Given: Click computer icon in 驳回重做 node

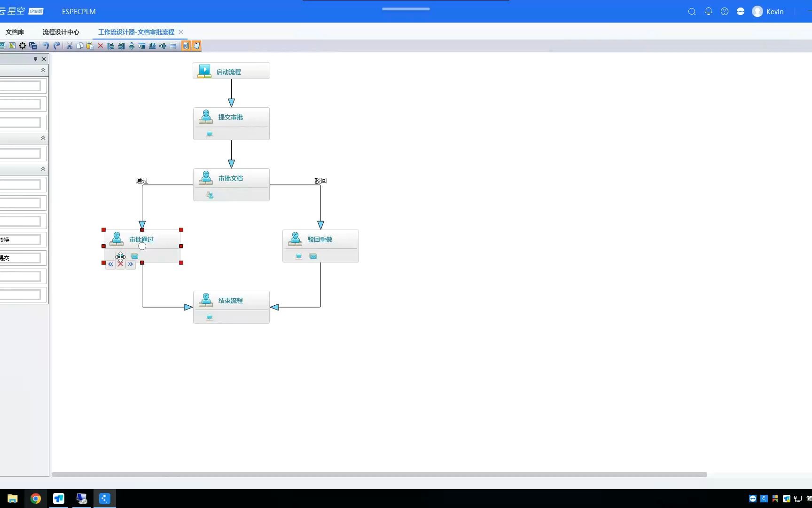Looking at the screenshot, I should pyautogui.click(x=298, y=256).
